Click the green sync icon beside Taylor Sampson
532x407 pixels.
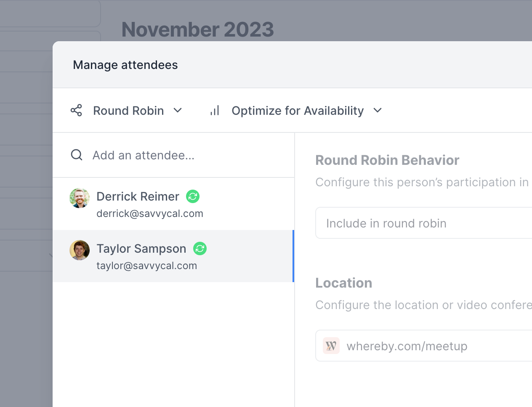(x=199, y=248)
